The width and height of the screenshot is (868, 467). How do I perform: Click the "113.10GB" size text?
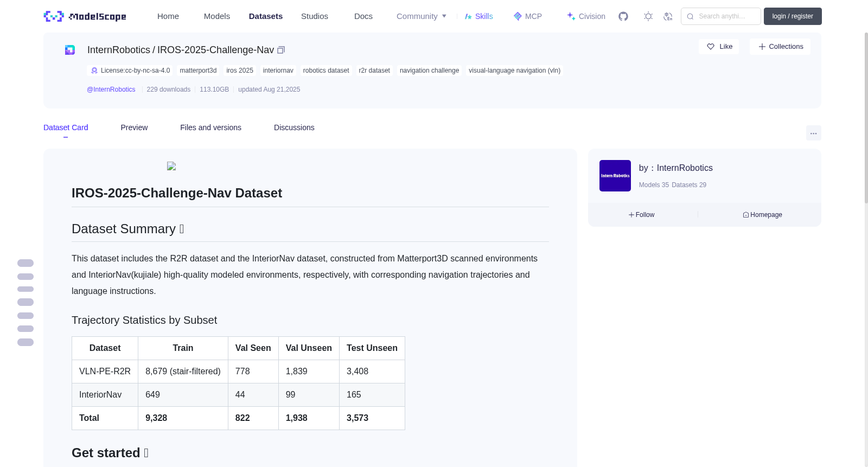[214, 89]
